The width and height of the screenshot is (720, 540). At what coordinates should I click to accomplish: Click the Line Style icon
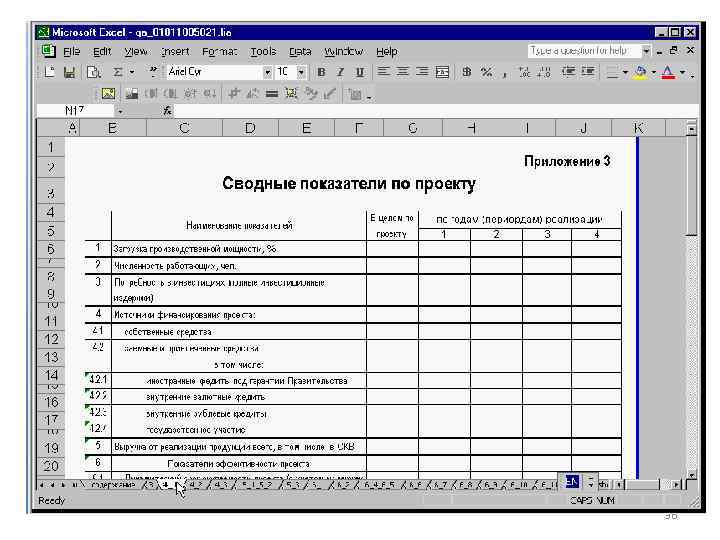pos(272,94)
